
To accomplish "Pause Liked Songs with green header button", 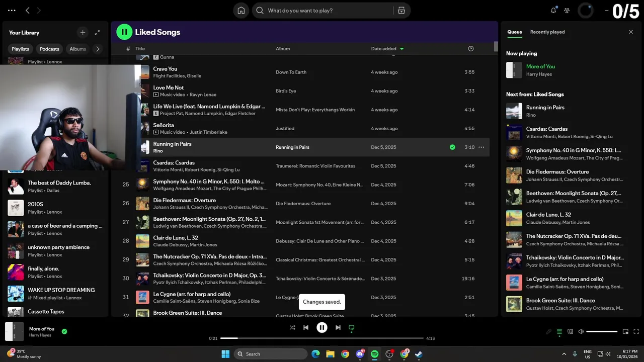I will (124, 32).
